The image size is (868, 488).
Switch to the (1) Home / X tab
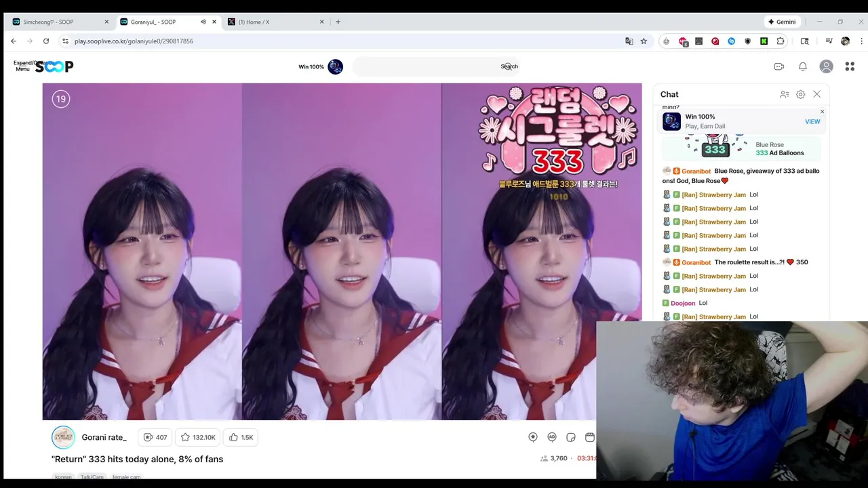pos(275,22)
